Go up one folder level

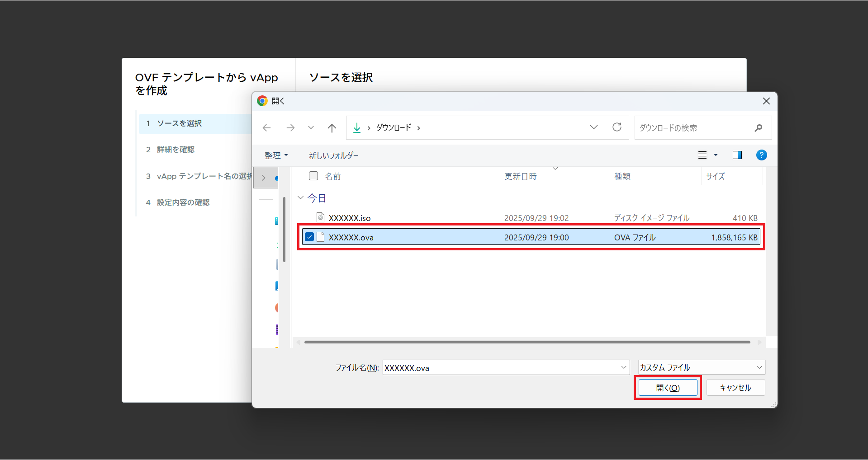(332, 128)
